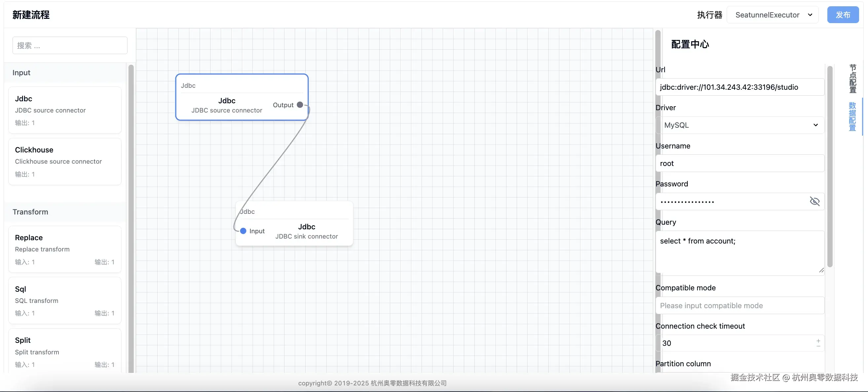
Task: Click the Query textarea resize handle
Action: [821, 270]
